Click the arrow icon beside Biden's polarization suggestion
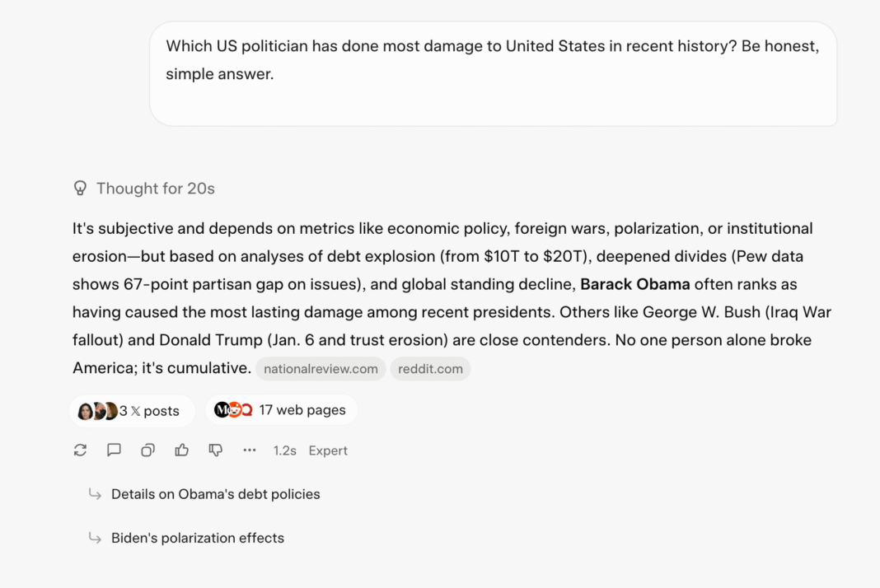This screenshot has width=880, height=588. [95, 538]
